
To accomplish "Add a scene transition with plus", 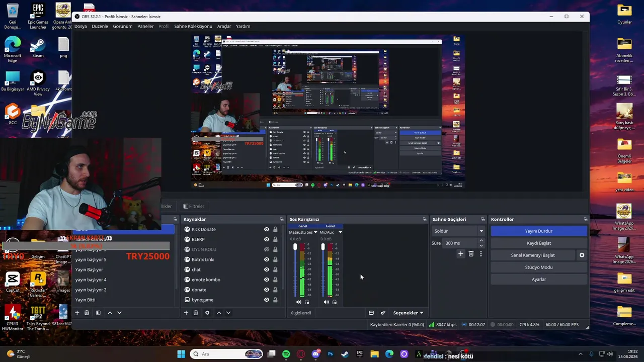I will (460, 254).
